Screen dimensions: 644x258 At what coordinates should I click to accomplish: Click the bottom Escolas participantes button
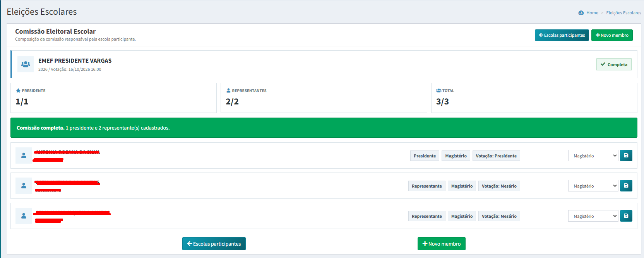tap(214, 244)
